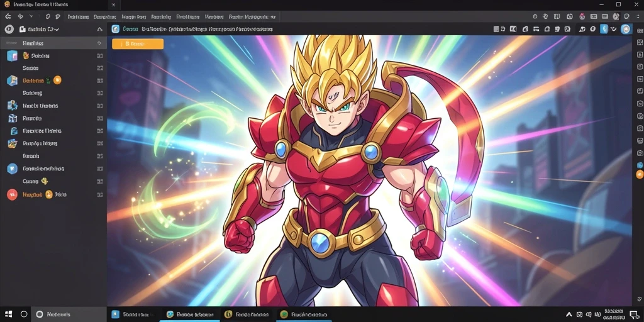Open the notification center icon on taskbar
The height and width of the screenshot is (322, 644).
[x=633, y=314]
